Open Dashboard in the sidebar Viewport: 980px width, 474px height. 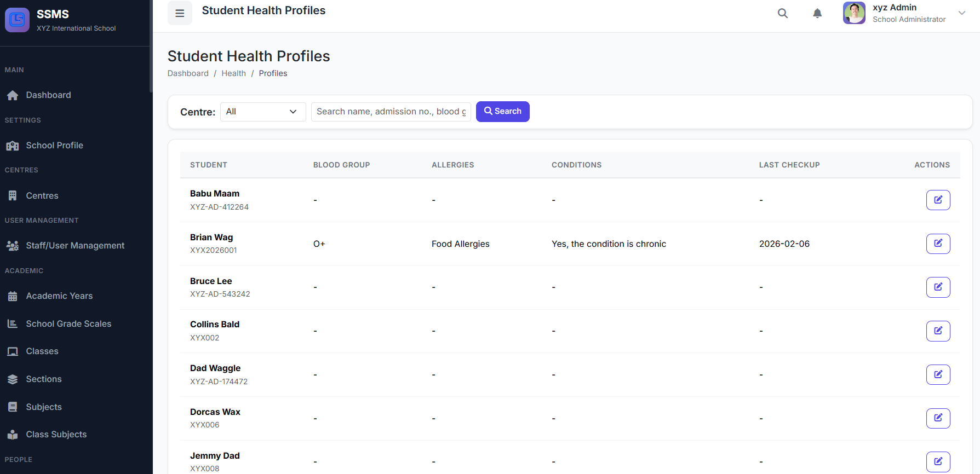point(48,95)
